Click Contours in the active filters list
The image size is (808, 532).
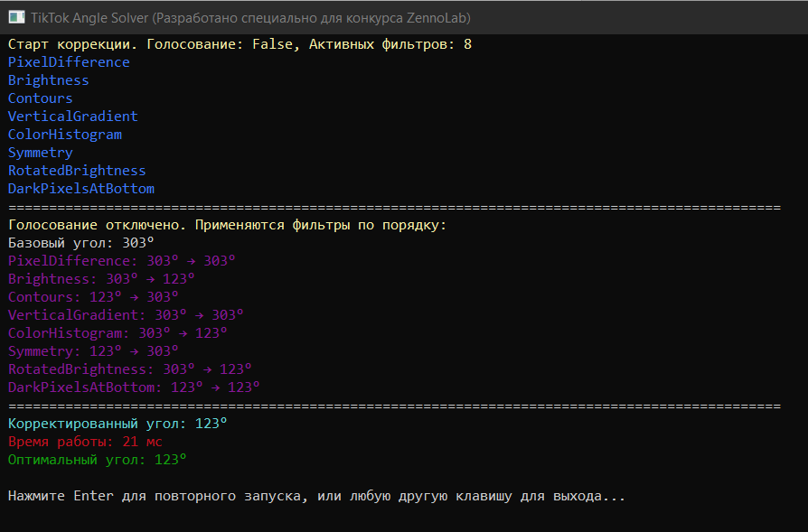(41, 98)
